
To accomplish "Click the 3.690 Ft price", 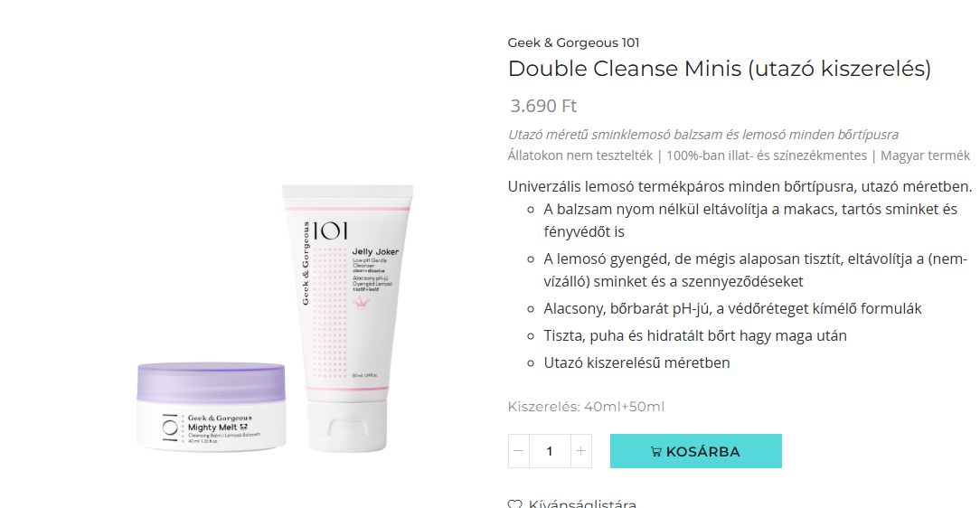I will pyautogui.click(x=543, y=106).
